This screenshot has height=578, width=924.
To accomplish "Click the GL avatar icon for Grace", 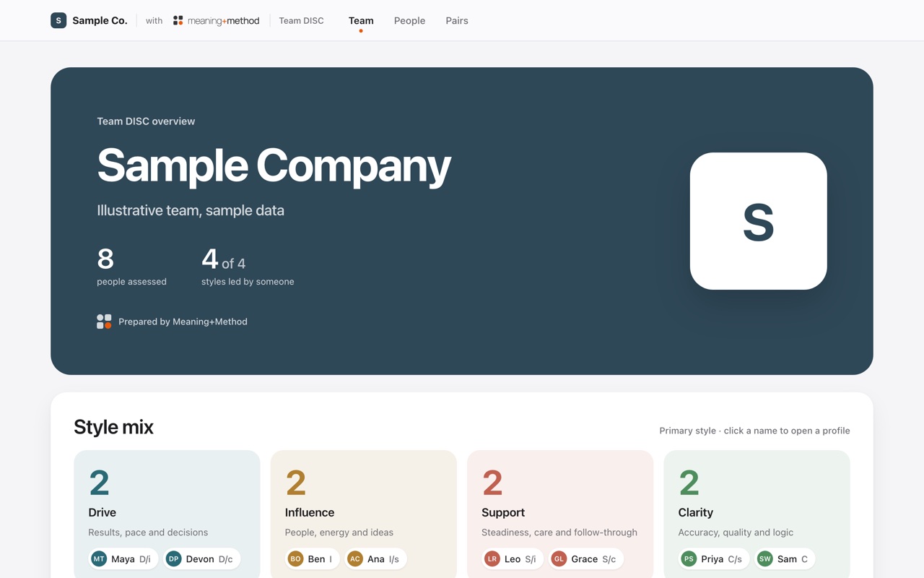I will click(559, 558).
